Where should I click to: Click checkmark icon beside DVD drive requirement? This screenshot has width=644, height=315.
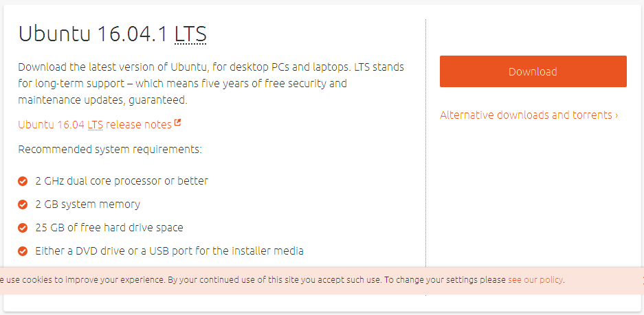pos(23,251)
